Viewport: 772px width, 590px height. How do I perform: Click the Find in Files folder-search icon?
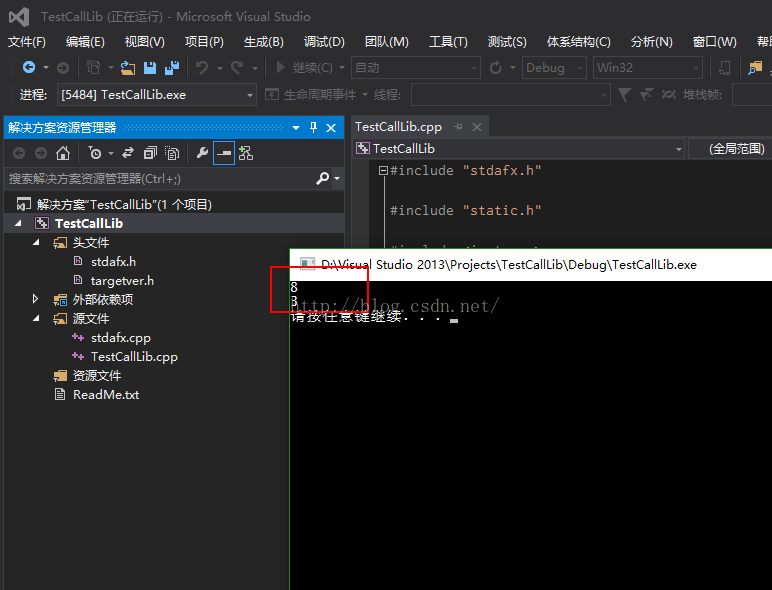pos(755,67)
